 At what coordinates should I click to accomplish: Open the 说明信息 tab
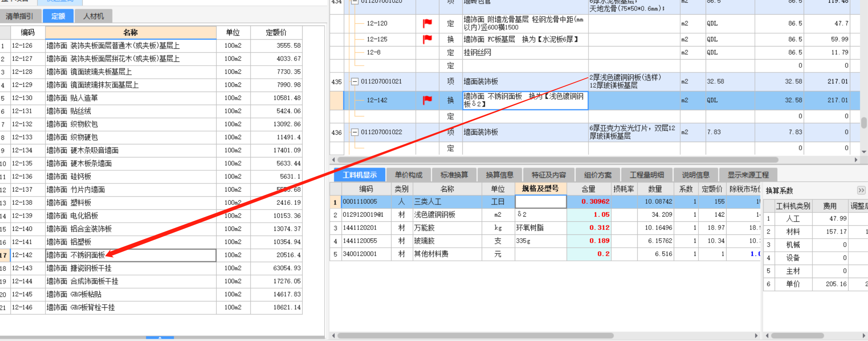coord(696,175)
